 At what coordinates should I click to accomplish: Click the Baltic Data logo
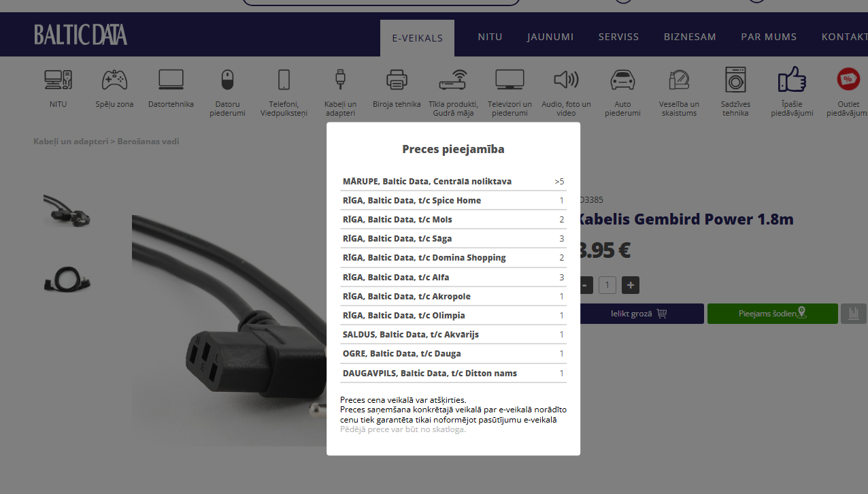point(81,35)
